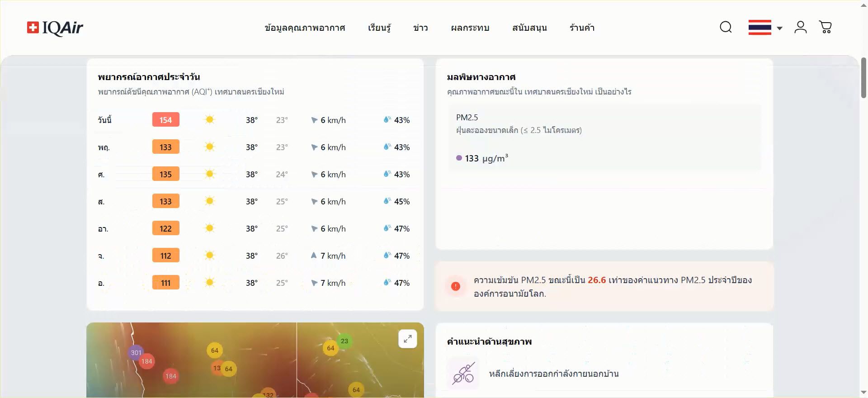
Task: Click the green 23 map marker
Action: click(344, 341)
